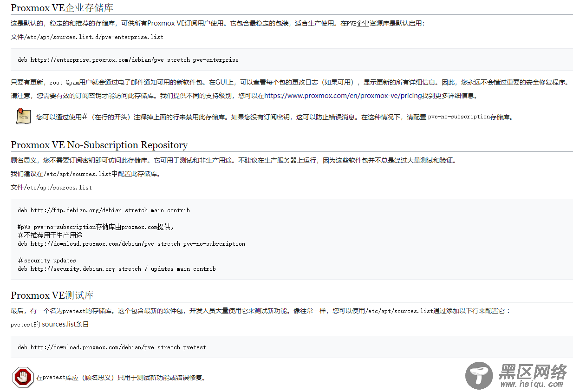This screenshot has width=573, height=392.
Task: Click the note text about commenting with #
Action: (x=275, y=117)
